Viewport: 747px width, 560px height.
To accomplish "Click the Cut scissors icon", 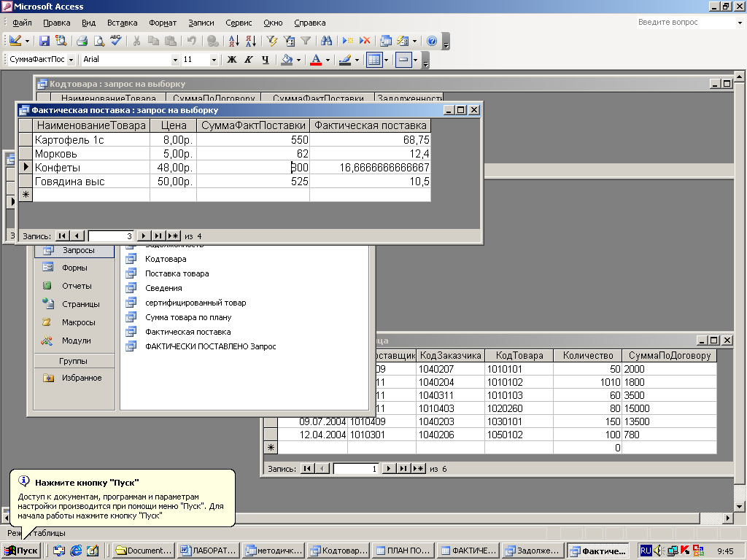I will (x=136, y=41).
